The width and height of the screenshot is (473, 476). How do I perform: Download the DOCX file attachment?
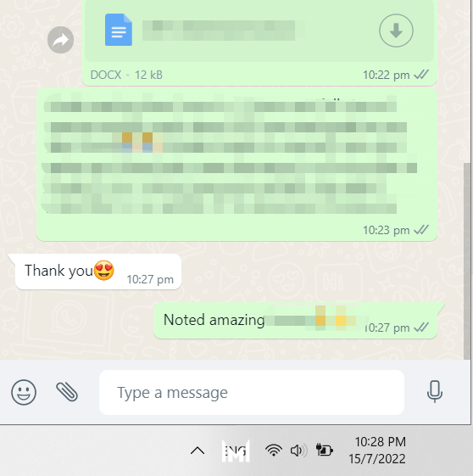coord(396,31)
